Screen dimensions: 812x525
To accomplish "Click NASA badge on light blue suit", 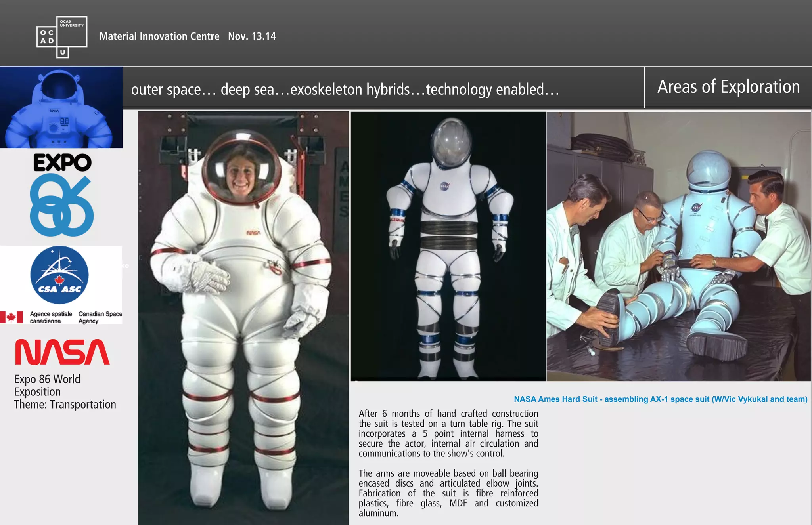I will coord(696,208).
